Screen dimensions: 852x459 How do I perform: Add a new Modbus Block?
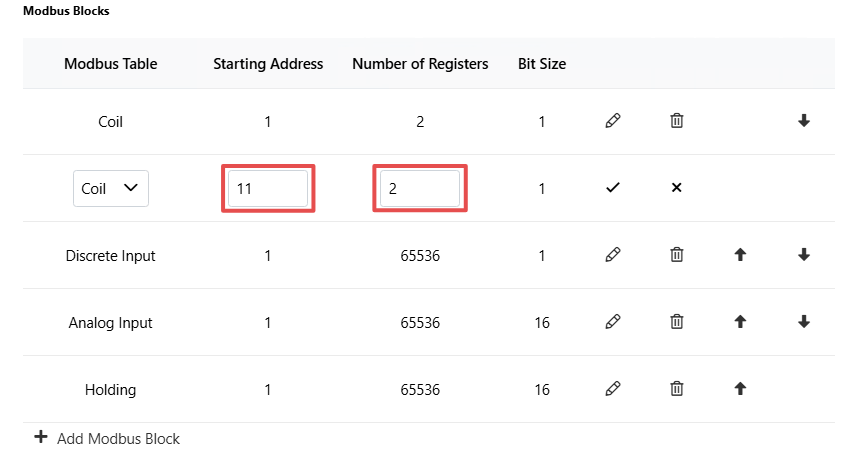pos(107,438)
